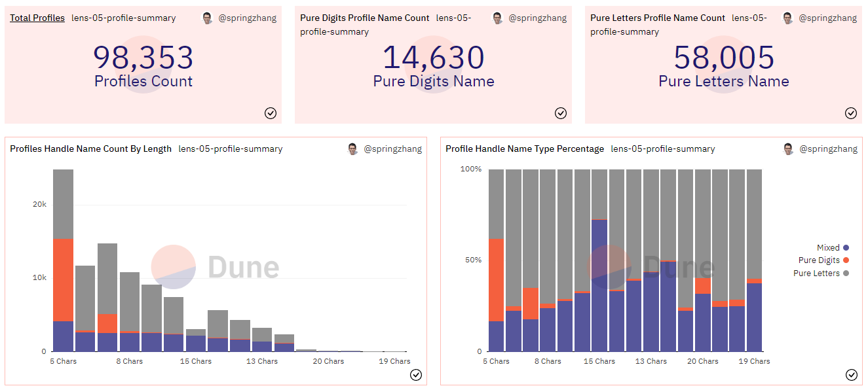
Task: Click the author avatar in Total Profiles card
Action: (x=208, y=18)
